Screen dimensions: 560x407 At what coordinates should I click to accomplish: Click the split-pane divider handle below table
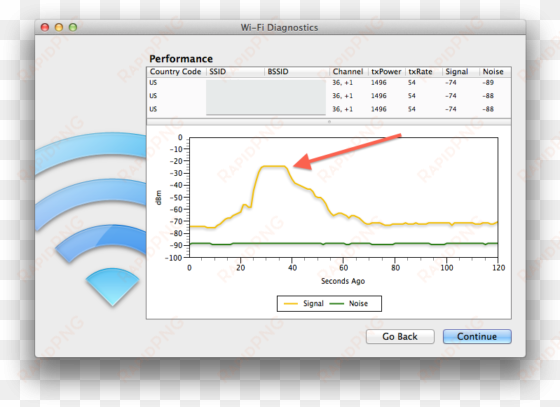click(329, 122)
